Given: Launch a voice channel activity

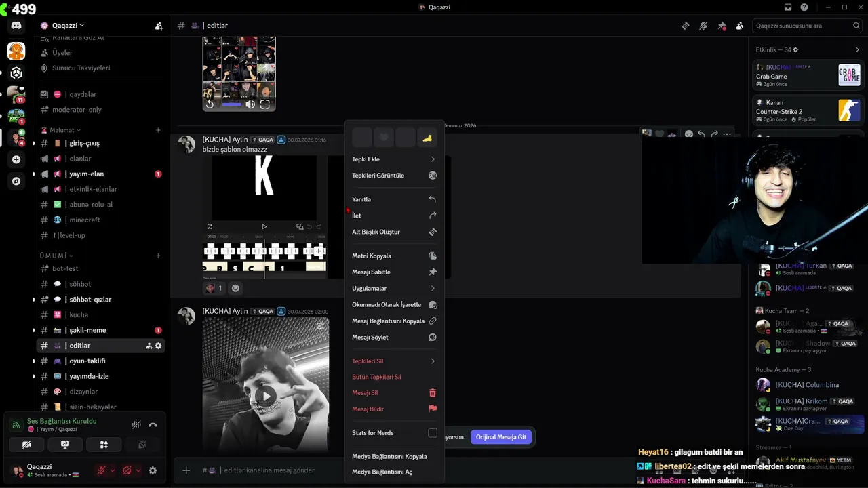Looking at the screenshot, I should pos(104,445).
